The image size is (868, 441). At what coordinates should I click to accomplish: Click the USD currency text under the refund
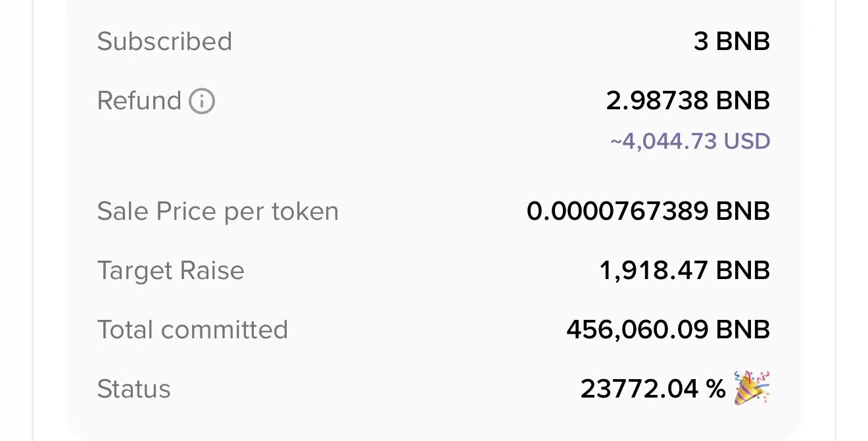[747, 142]
